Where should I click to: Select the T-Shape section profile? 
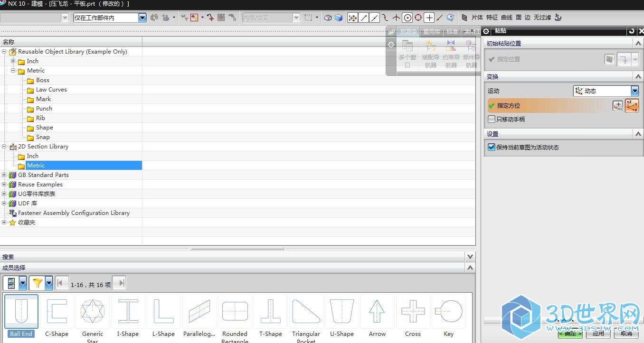[x=271, y=311]
